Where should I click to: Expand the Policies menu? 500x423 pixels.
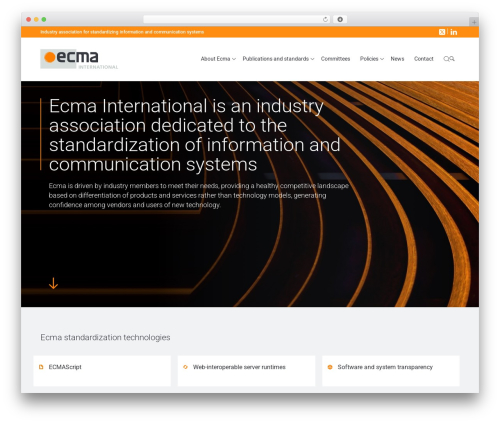coord(372,59)
